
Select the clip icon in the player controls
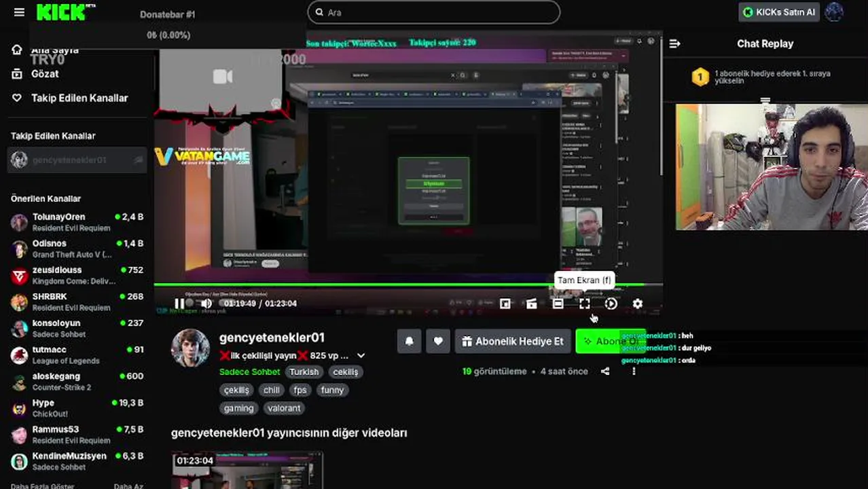532,304
